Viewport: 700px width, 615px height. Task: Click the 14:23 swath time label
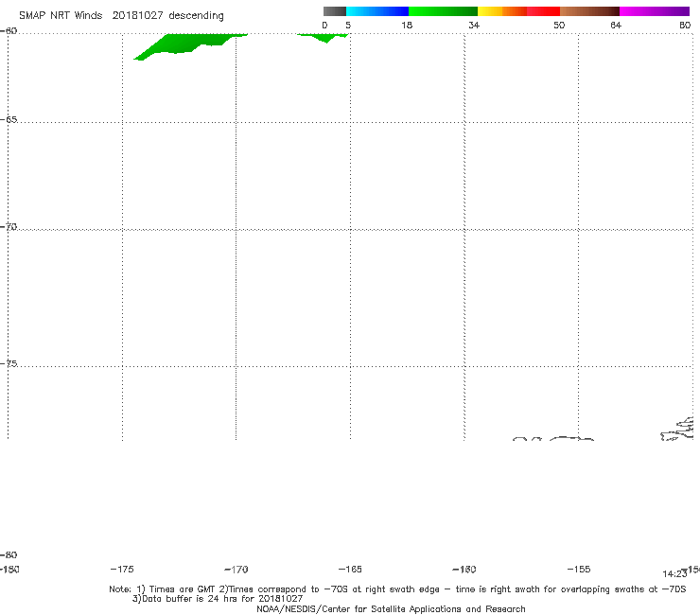pos(674,574)
